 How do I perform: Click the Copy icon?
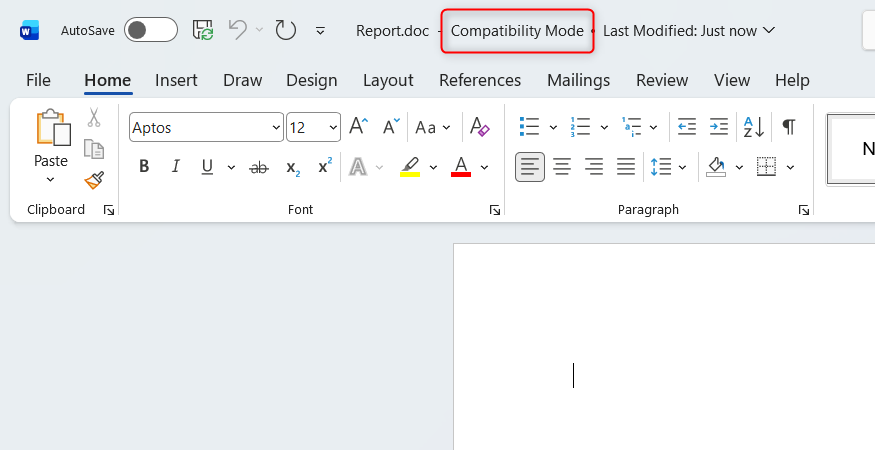[94, 149]
